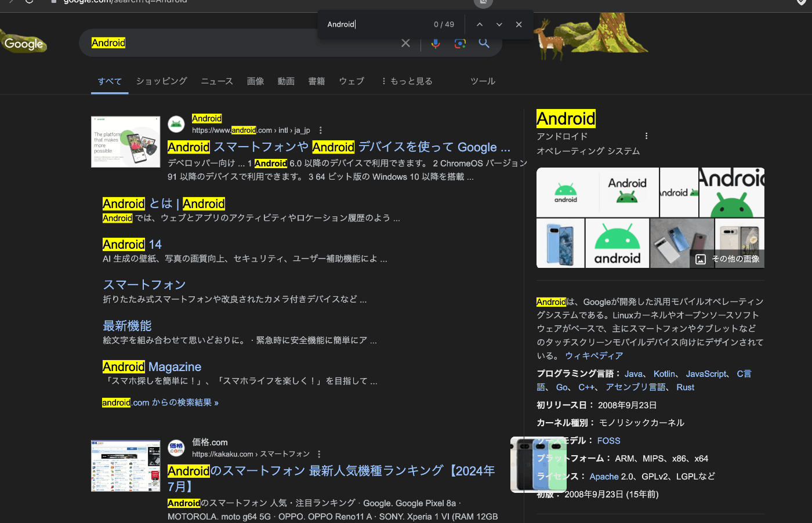This screenshot has height=523, width=812.
Task: Switch to the ニュース tab
Action: click(217, 81)
